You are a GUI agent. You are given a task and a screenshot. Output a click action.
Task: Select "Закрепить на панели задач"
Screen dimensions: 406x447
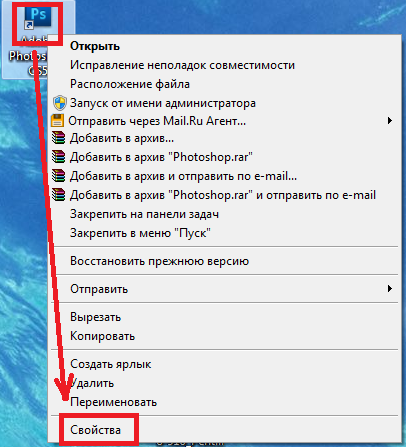[x=144, y=214]
